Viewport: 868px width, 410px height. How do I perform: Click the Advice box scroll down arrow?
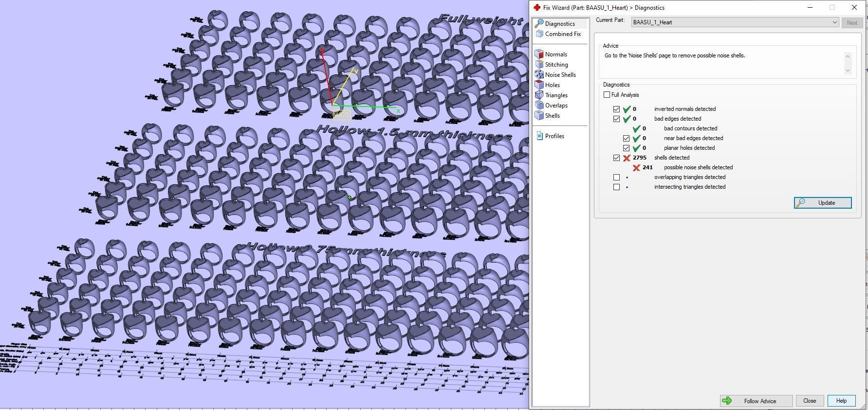pyautogui.click(x=848, y=71)
